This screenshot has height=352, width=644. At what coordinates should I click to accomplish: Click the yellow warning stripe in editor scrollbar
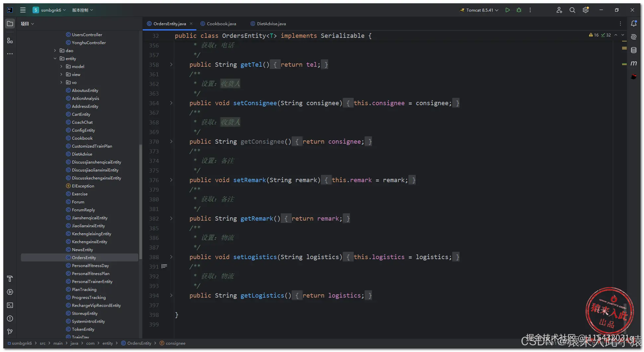point(624,41)
